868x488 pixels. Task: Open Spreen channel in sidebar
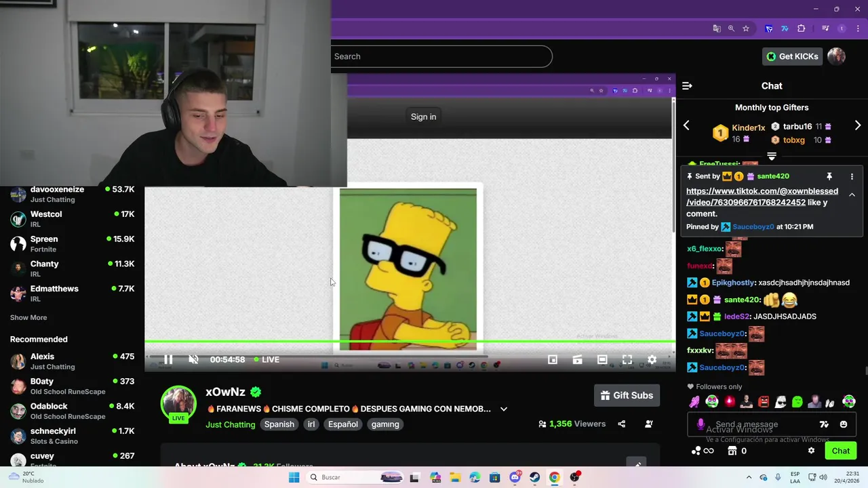tap(72, 244)
